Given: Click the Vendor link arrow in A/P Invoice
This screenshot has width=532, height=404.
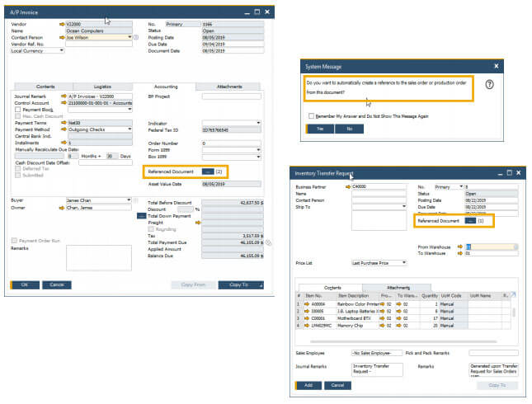Looking at the screenshot, I should 60,25.
